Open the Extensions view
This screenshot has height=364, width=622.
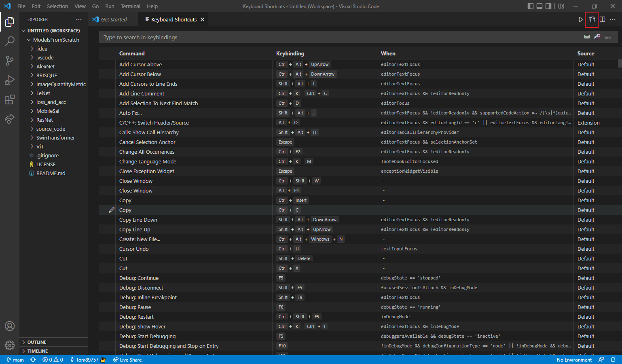(10, 99)
